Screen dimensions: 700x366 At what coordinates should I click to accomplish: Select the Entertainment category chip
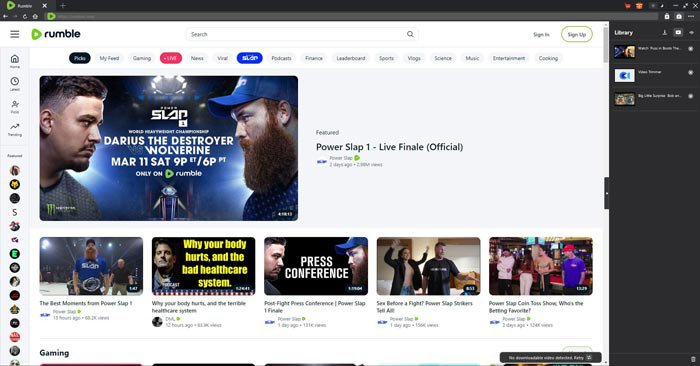(509, 58)
